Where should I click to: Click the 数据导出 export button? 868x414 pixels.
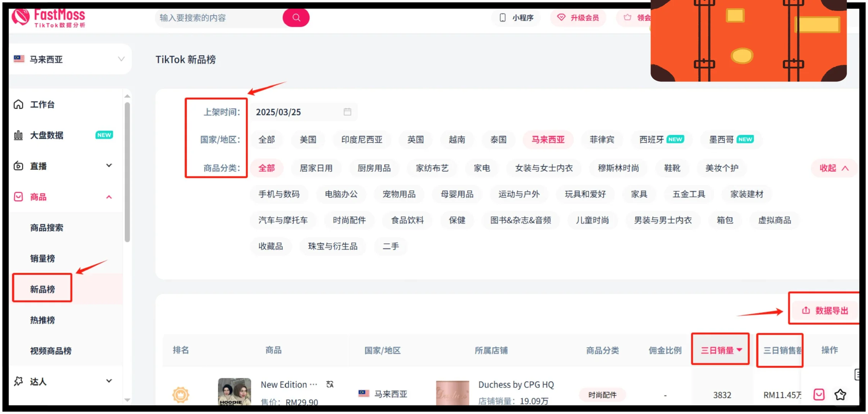click(x=825, y=310)
